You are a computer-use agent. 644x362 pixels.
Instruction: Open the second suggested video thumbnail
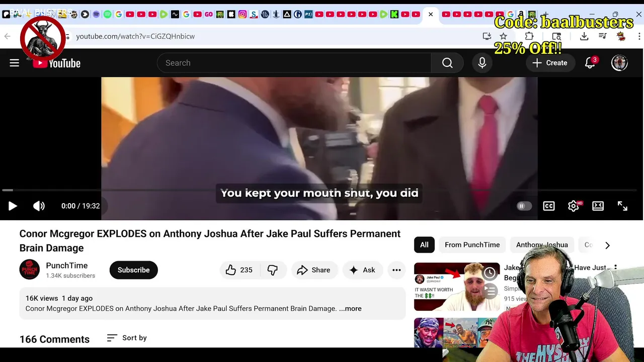(457, 332)
